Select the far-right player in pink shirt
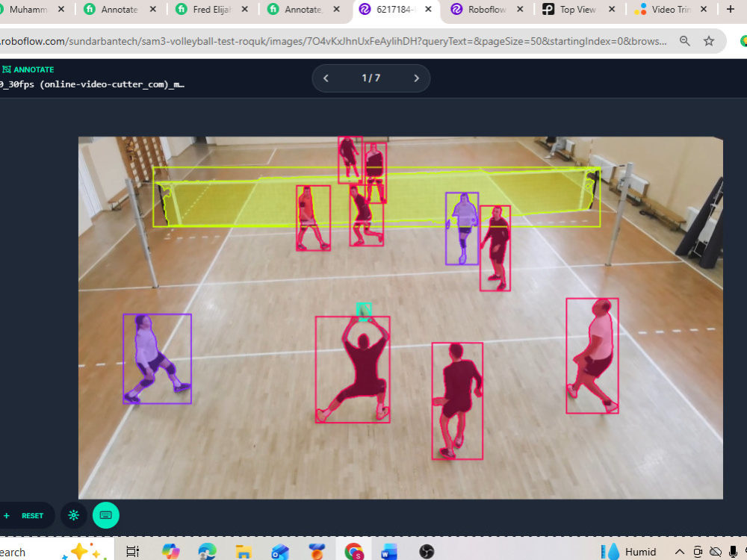The height and width of the screenshot is (560, 747). pyautogui.click(x=592, y=355)
